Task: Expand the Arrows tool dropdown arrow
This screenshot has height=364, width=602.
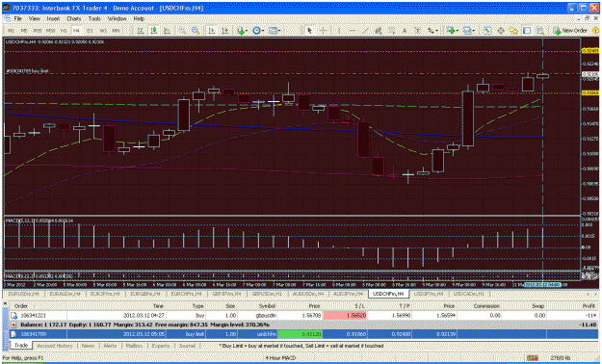Action: coord(436,31)
